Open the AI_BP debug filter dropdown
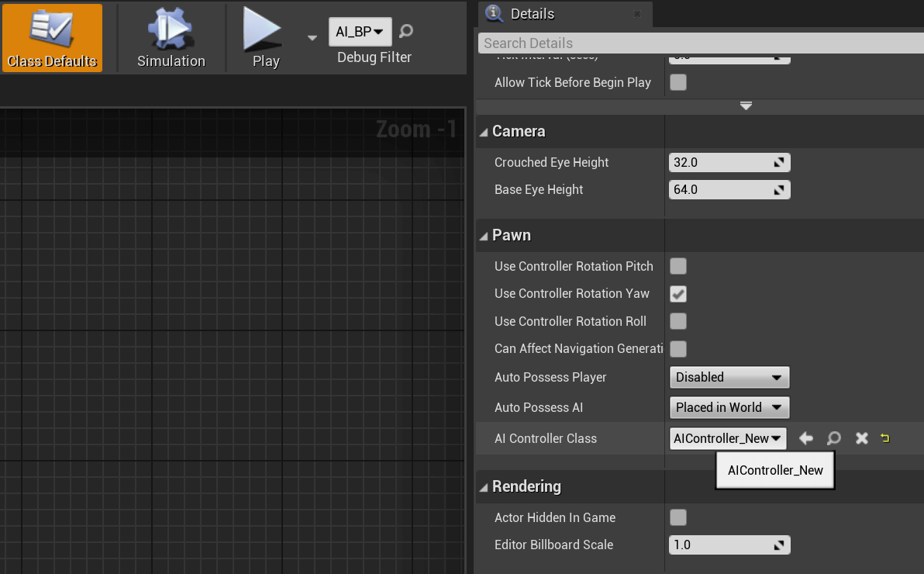This screenshot has height=574, width=924. click(360, 31)
